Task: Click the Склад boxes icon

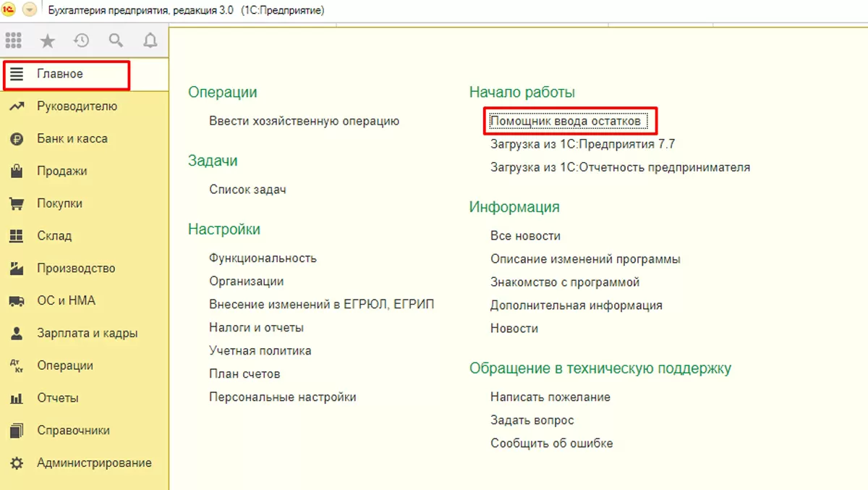Action: click(x=17, y=236)
